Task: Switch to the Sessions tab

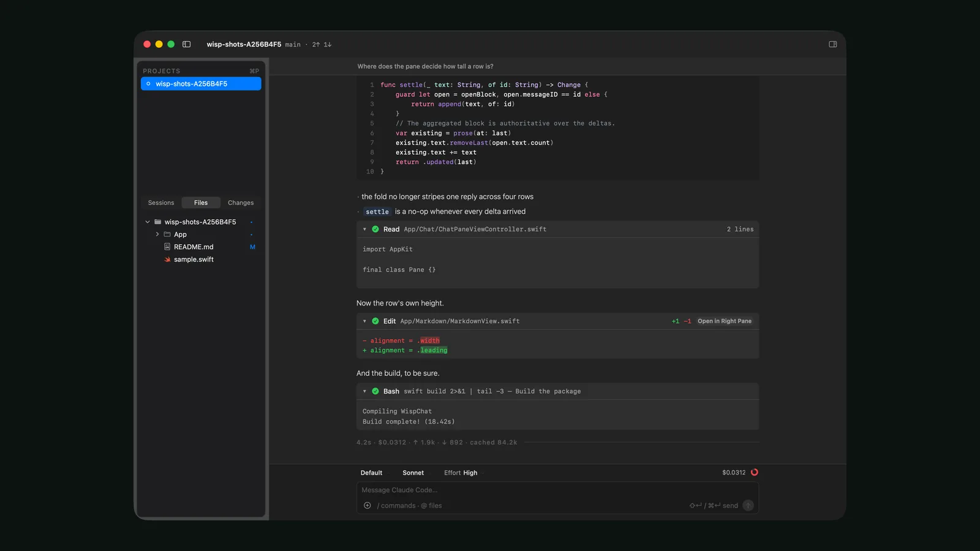Action: click(161, 203)
